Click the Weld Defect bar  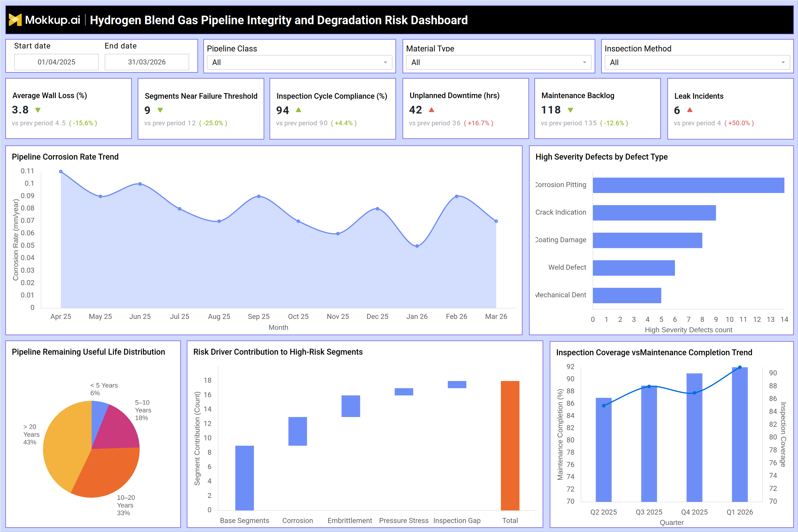[x=634, y=268]
